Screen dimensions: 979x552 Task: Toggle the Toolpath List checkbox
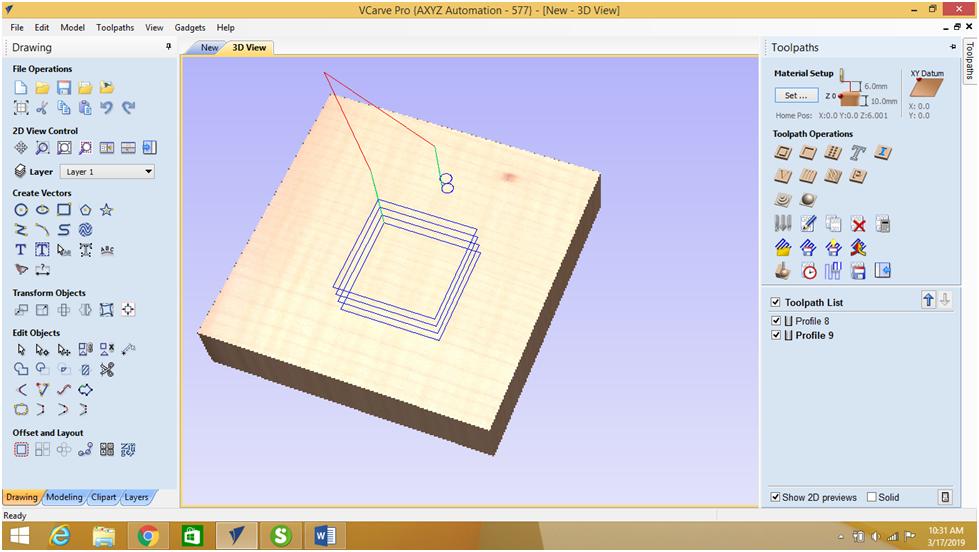click(x=775, y=302)
